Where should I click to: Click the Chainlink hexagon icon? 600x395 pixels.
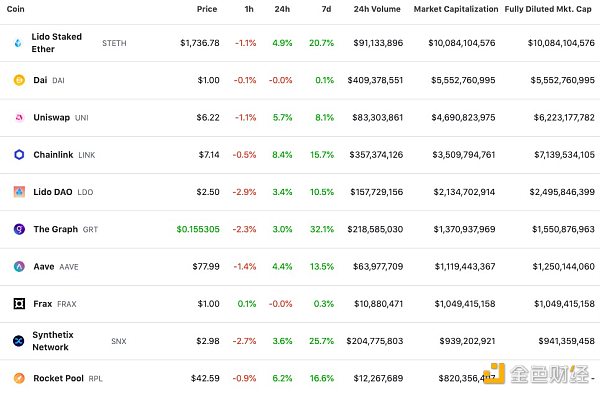pyautogui.click(x=19, y=155)
